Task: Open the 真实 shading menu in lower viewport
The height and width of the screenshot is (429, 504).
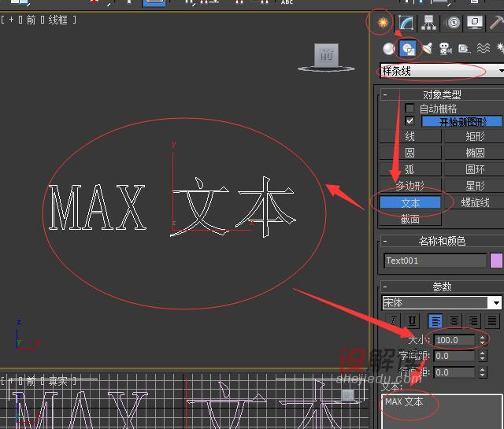Action: click(x=57, y=381)
